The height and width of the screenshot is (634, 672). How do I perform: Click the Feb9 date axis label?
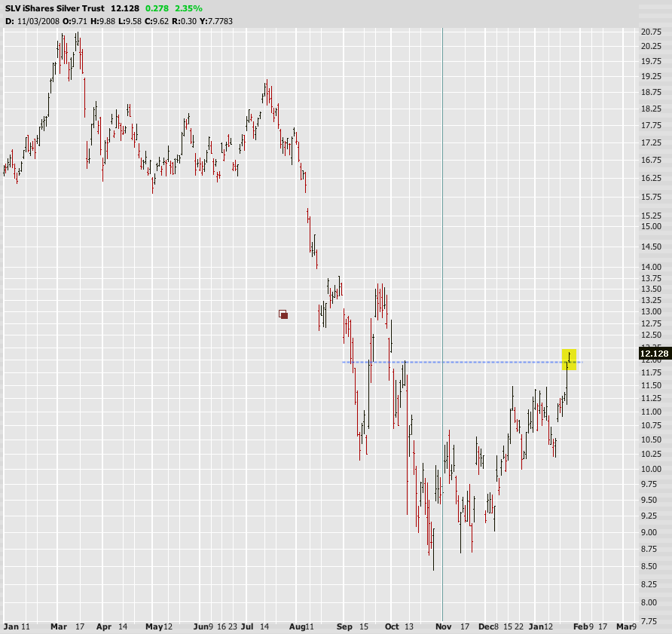[583, 626]
